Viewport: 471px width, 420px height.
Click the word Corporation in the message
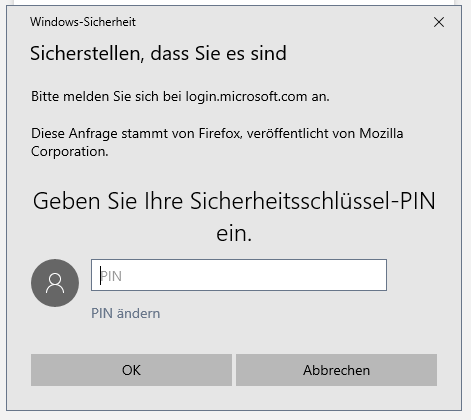point(70,151)
